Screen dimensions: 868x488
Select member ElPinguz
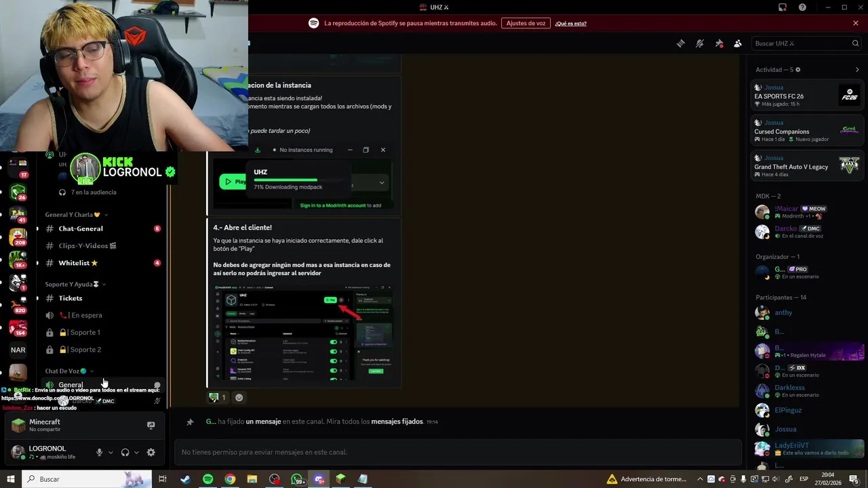(x=807, y=410)
